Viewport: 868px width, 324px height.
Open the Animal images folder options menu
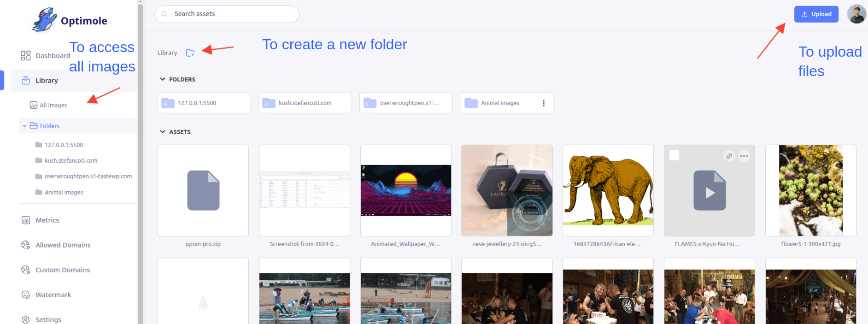tap(544, 103)
